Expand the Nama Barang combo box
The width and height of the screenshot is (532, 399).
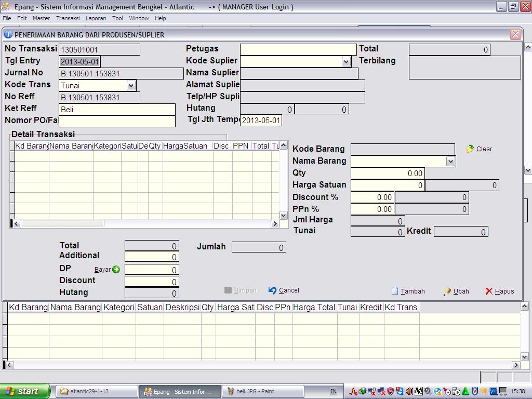point(450,162)
